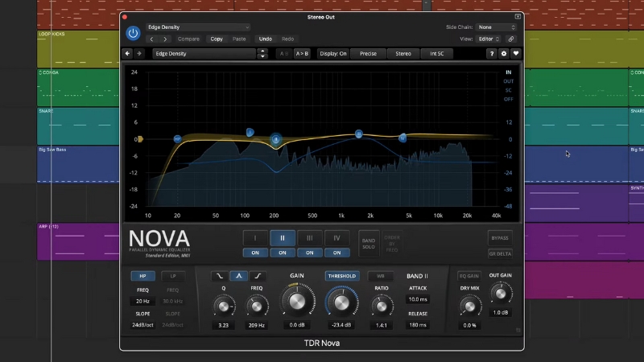Select band IV tab

(x=336, y=238)
